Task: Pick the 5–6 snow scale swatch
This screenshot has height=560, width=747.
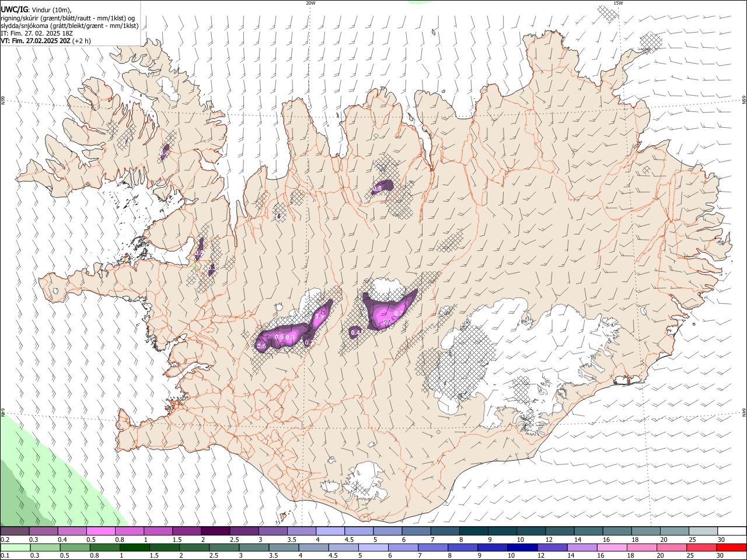Action: click(x=389, y=531)
